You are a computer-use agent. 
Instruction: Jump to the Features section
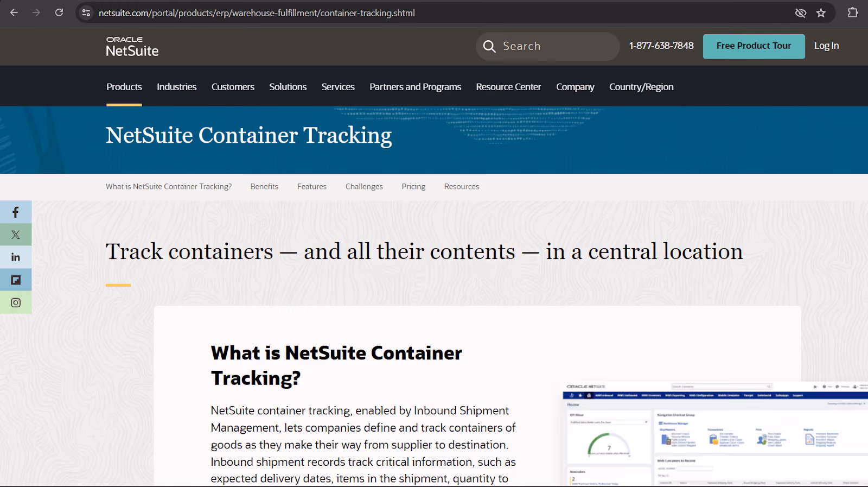pyautogui.click(x=312, y=186)
